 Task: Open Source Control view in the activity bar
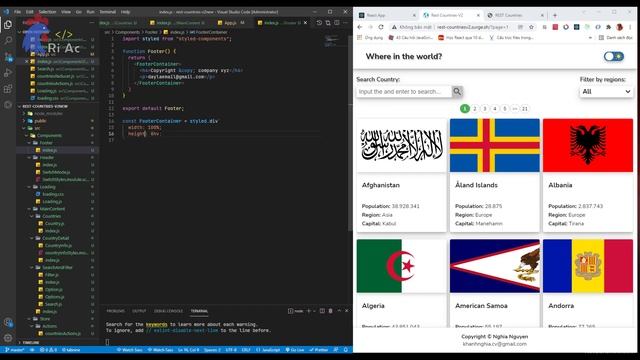pos(8,57)
